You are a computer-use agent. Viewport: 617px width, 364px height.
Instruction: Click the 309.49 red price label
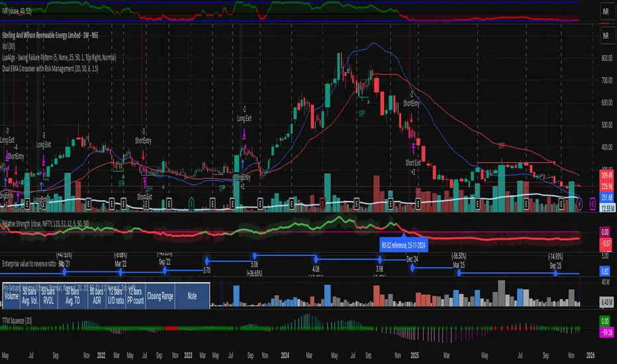click(606, 175)
